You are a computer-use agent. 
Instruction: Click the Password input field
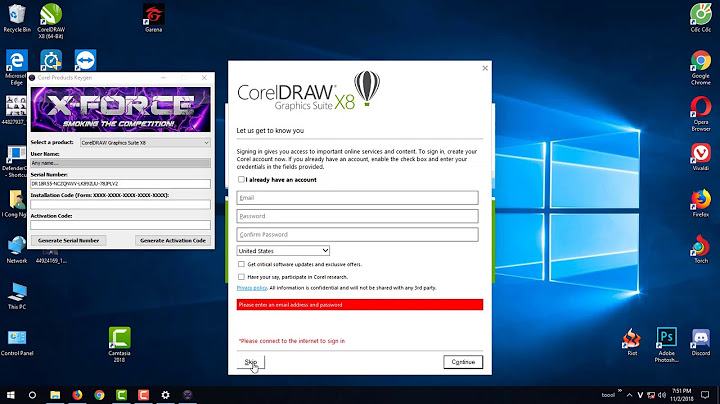[357, 216]
